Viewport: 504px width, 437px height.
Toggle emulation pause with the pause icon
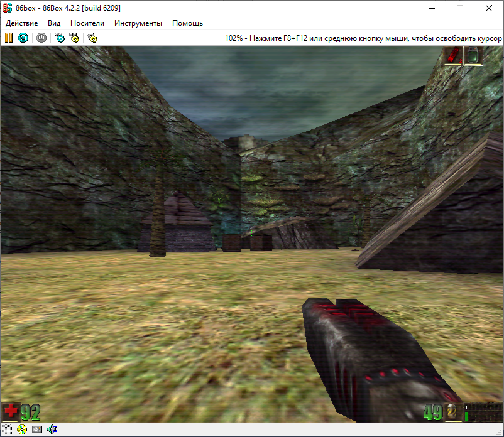[x=8, y=38]
